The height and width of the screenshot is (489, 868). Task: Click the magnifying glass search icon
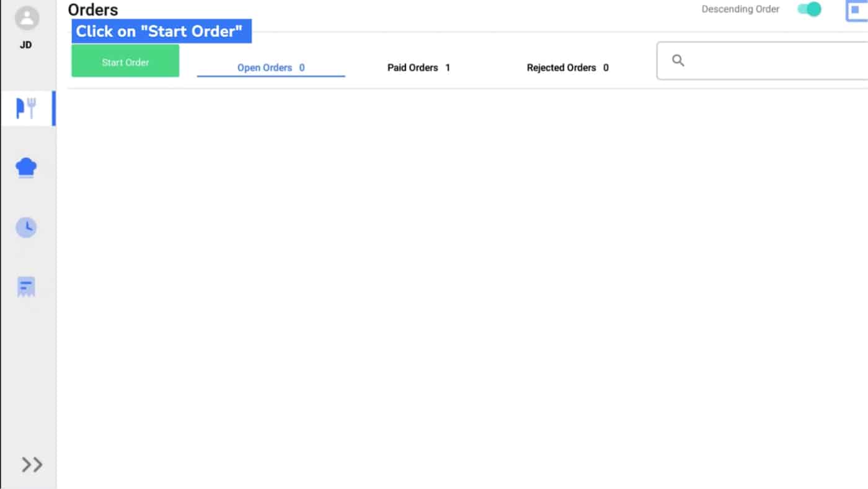678,60
